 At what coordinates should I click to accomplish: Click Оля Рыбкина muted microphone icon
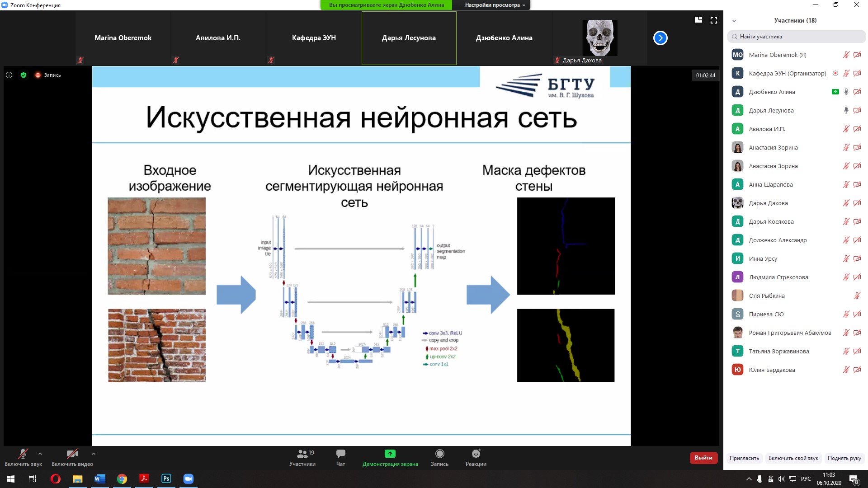[857, 296]
